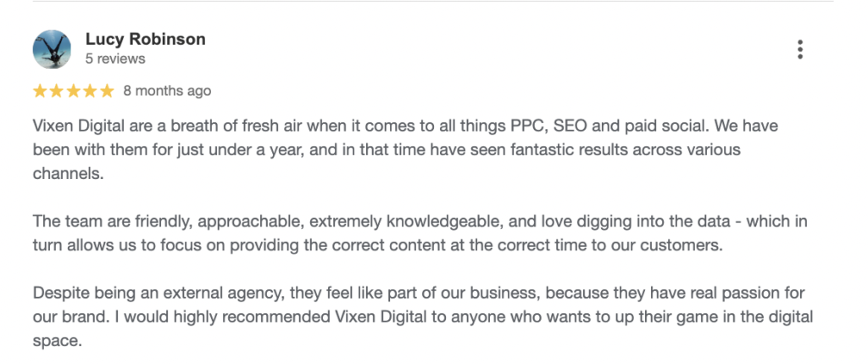Screen dimensions: 868x364
Task: Click the first star in the rating
Action: [x=39, y=91]
